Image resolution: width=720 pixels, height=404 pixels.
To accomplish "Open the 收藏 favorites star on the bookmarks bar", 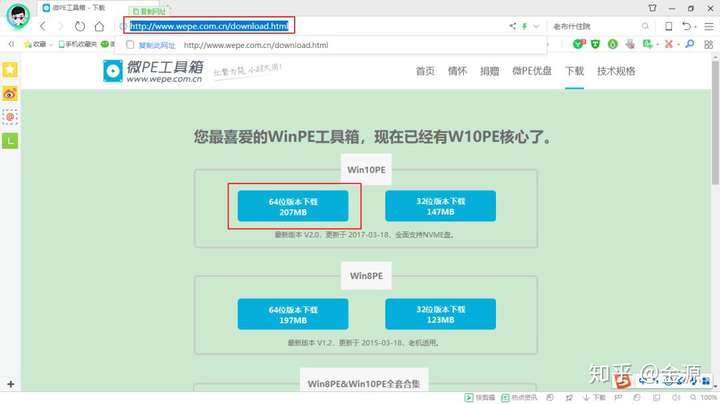I will tap(35, 44).
